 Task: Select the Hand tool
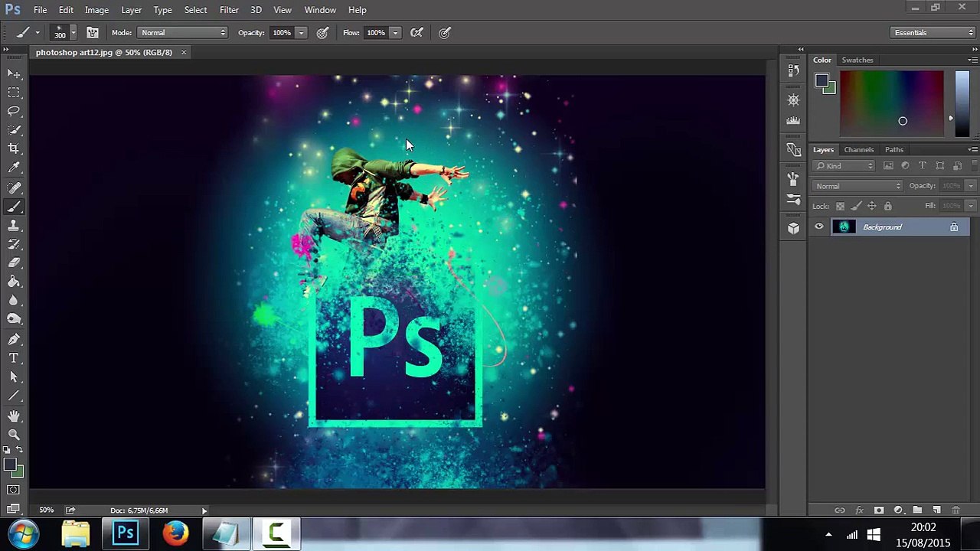click(x=14, y=416)
